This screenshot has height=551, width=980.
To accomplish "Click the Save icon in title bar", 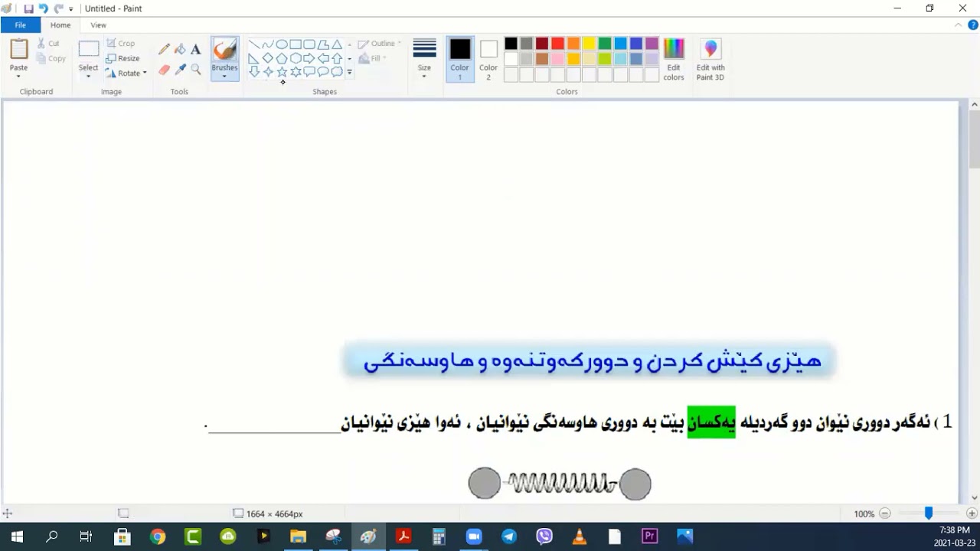I will 28,8.
